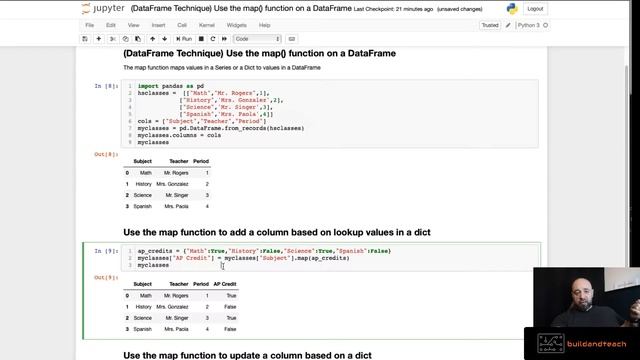The image size is (640, 360).
Task: Click the Logout button
Action: [535, 9]
